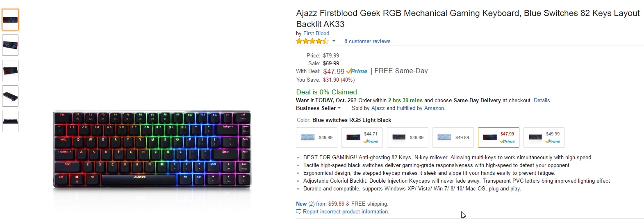Screen dimensions: 644x220
Task: Show the second product thumbnail image
Action: [10, 45]
